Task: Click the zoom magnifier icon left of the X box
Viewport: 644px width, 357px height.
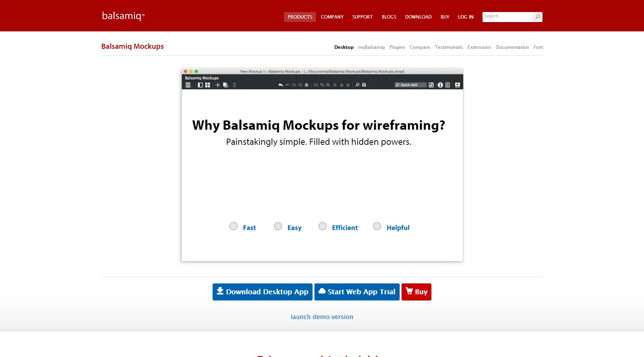Action: (357, 85)
